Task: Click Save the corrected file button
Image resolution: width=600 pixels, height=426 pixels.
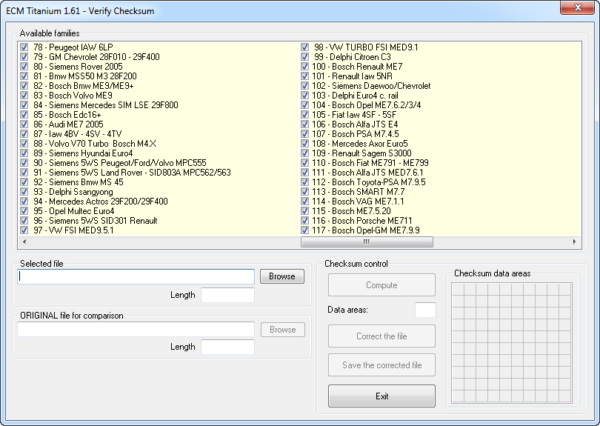Action: point(382,365)
